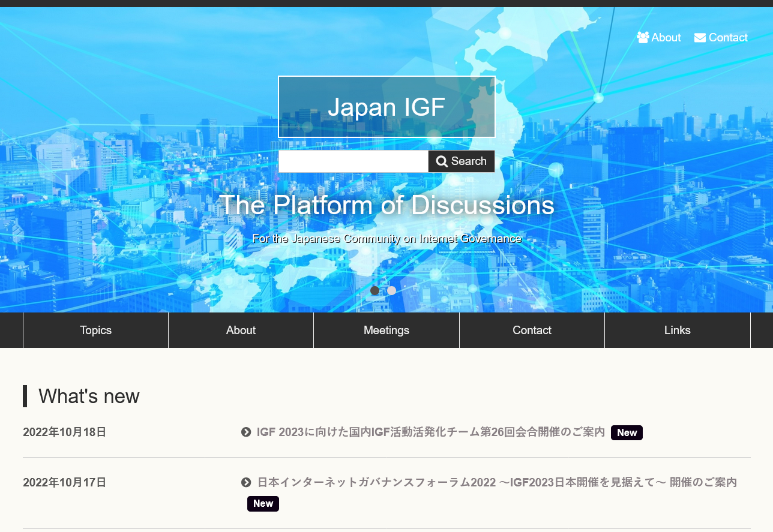Click the envelope icon beside Contact in header

tap(700, 37)
